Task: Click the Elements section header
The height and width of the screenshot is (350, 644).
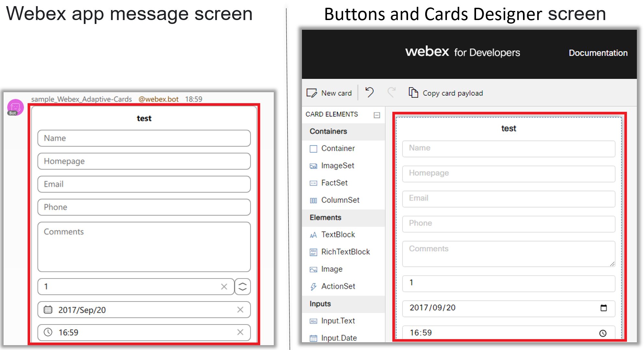Action: [x=343, y=217]
